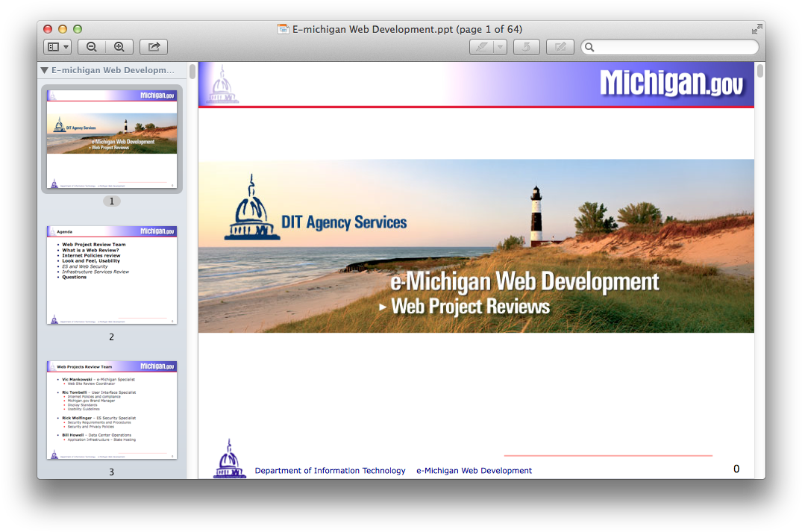Select thumbnail labeled Agenda slide 2

pyautogui.click(x=111, y=275)
